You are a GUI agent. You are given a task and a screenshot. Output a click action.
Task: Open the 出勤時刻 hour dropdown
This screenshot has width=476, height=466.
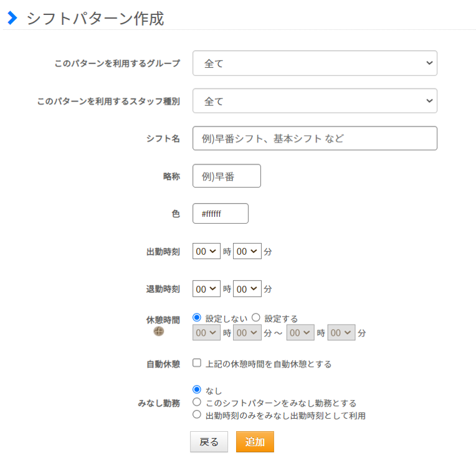pos(206,251)
